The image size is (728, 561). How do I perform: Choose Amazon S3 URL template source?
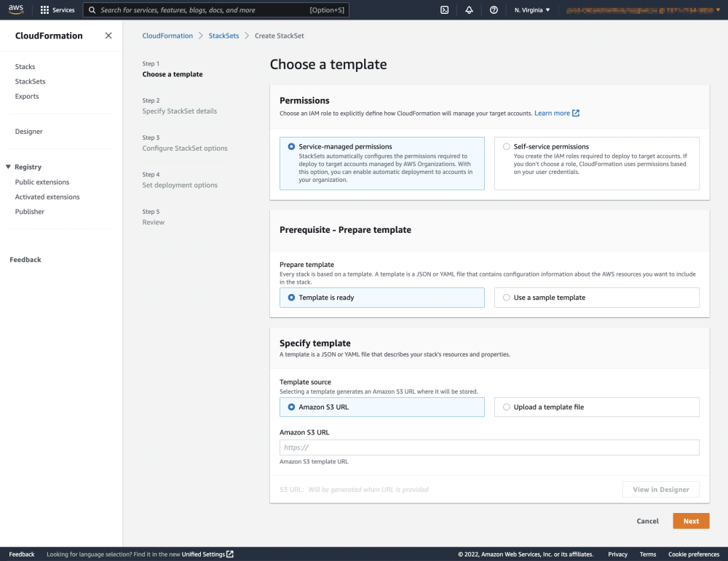coord(381,407)
